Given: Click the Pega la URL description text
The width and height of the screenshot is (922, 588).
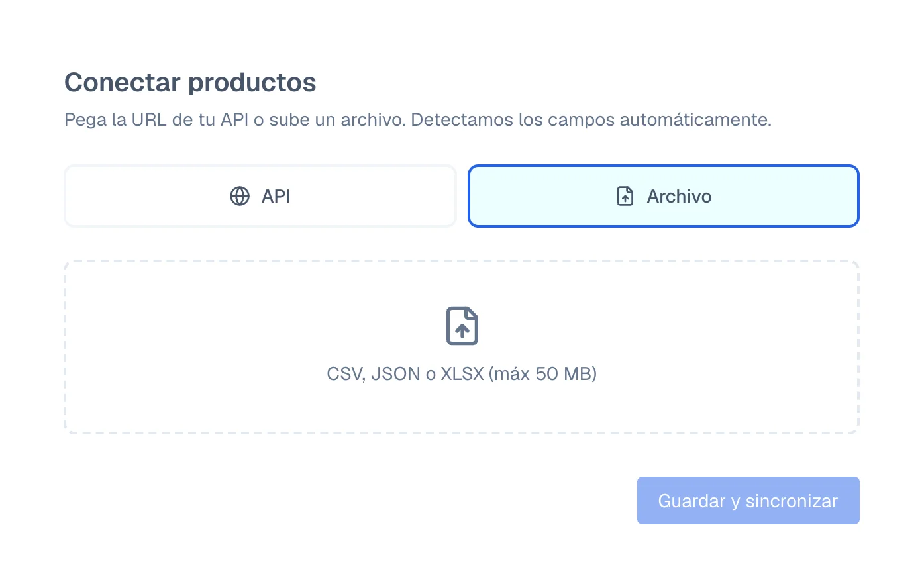Looking at the screenshot, I should 418,120.
